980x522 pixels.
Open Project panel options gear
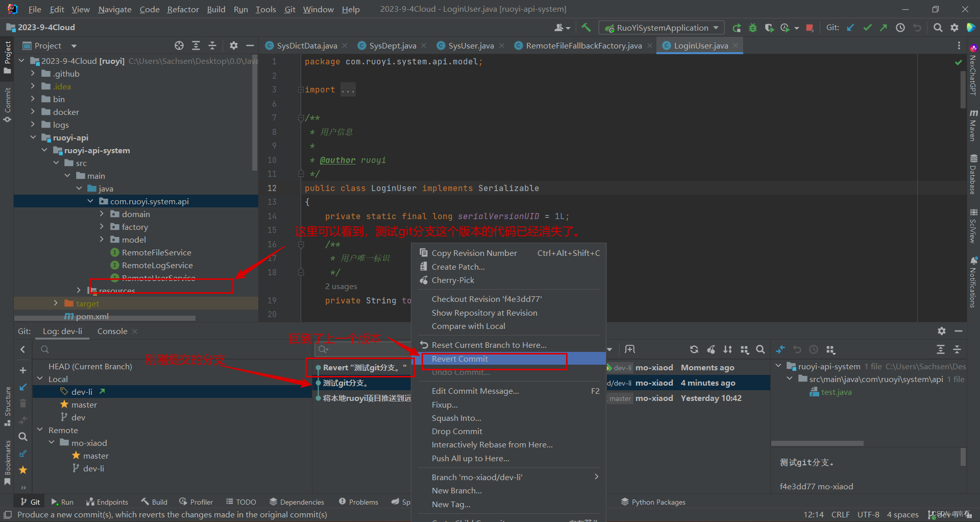pos(234,45)
